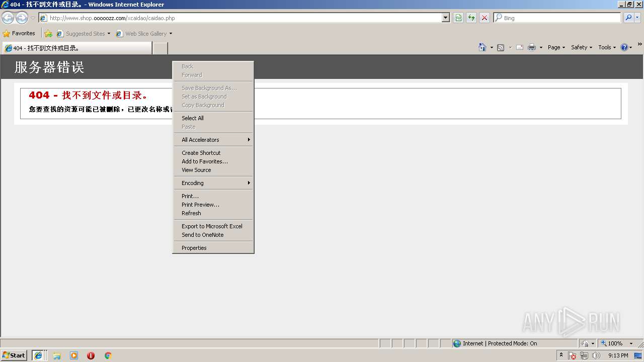Choose Select All in context menu
Image resolution: width=644 pixels, height=362 pixels.
[x=213, y=118]
